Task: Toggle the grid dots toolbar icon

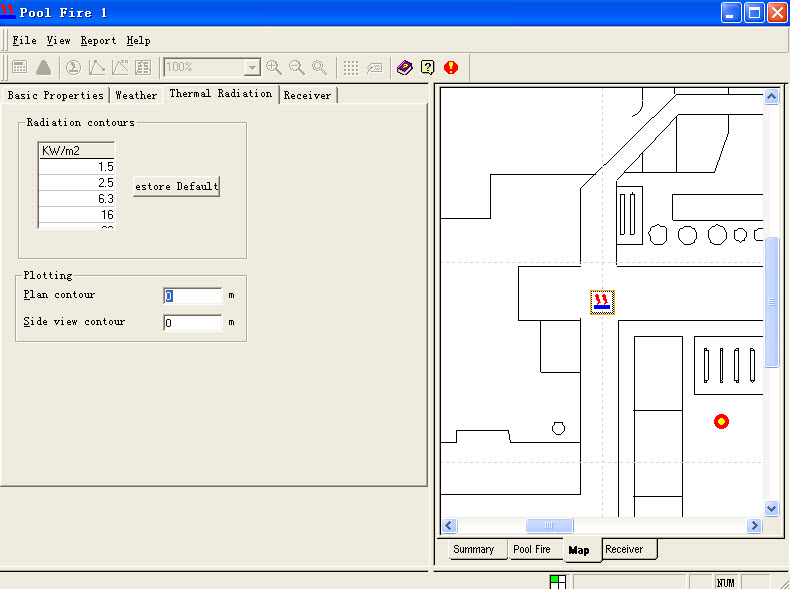Action: pyautogui.click(x=351, y=68)
